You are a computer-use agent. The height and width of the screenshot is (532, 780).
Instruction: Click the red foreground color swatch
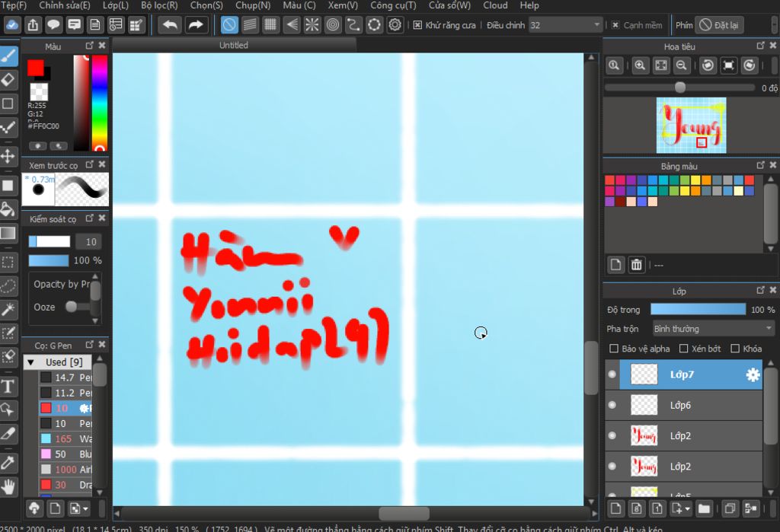pos(35,68)
